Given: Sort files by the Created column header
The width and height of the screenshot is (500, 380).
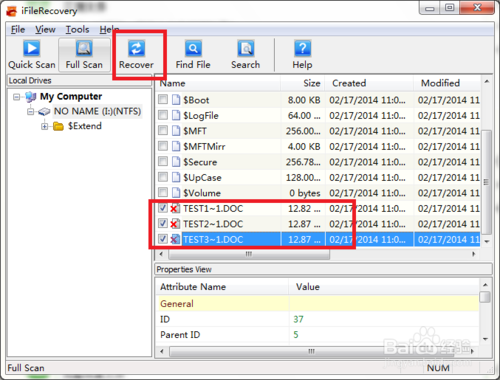Looking at the screenshot, I should (369, 83).
